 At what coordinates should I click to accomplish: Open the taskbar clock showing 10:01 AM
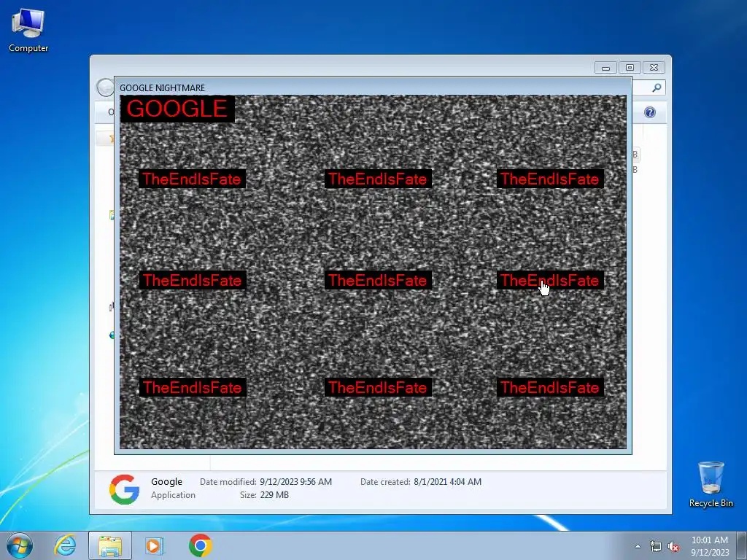click(x=709, y=540)
